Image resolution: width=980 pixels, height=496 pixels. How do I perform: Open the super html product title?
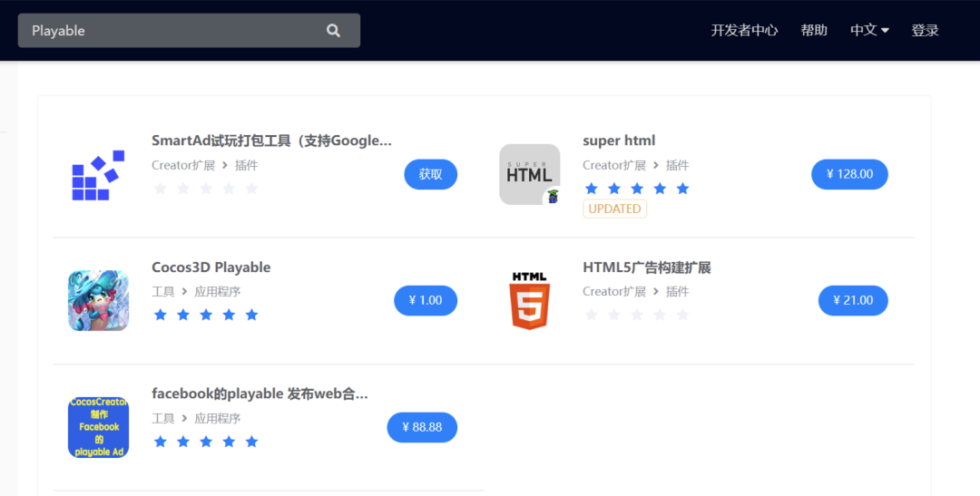point(619,141)
